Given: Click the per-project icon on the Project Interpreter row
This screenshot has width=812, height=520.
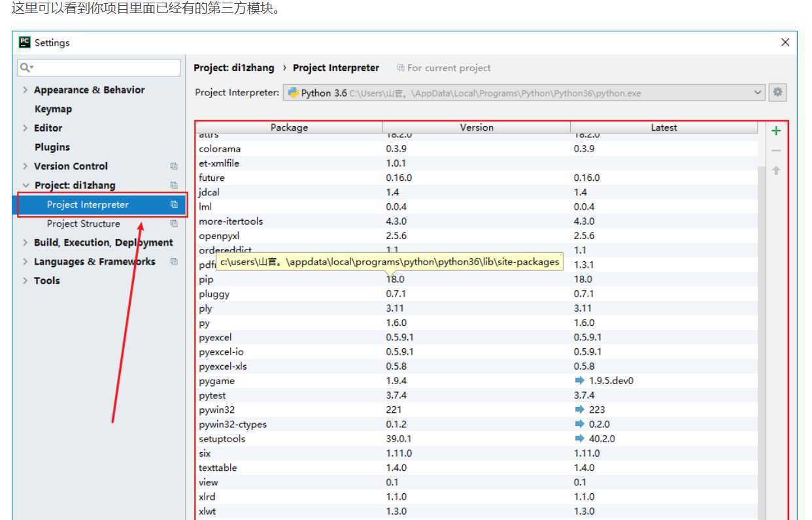Looking at the screenshot, I should point(174,204).
